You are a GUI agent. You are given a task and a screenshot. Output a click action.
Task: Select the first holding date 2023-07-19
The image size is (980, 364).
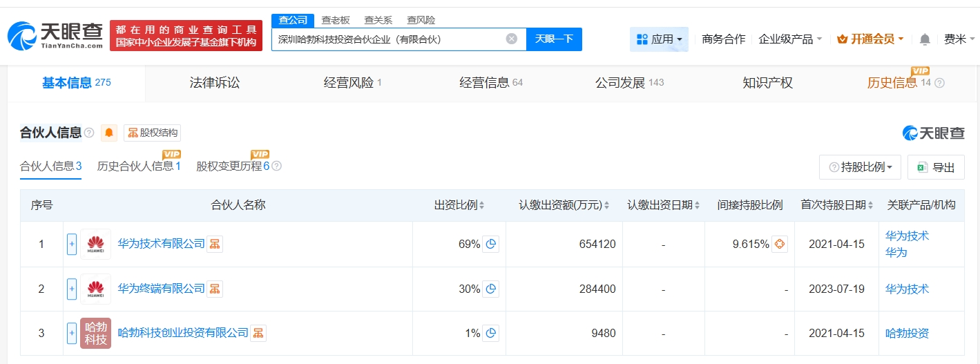tap(836, 289)
